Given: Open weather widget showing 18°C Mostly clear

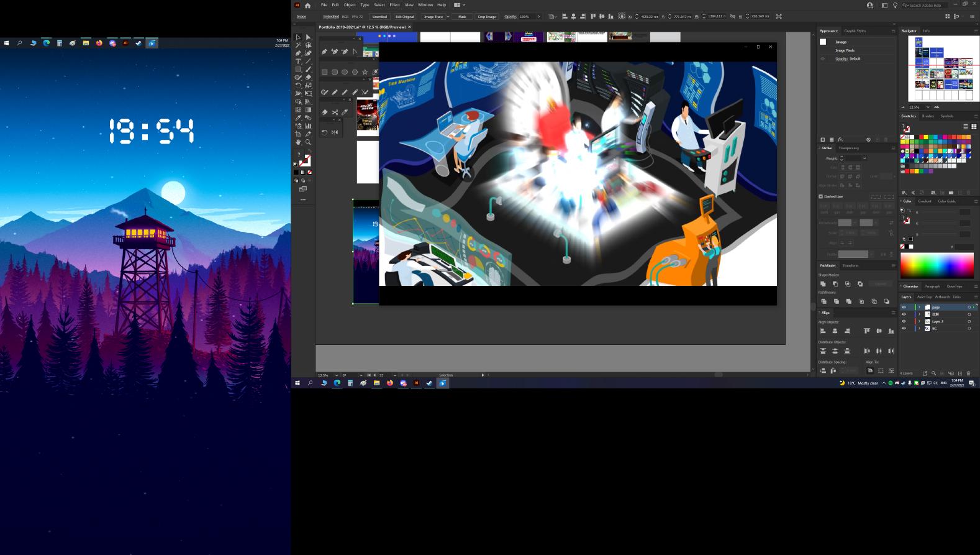Looking at the screenshot, I should click(x=858, y=383).
